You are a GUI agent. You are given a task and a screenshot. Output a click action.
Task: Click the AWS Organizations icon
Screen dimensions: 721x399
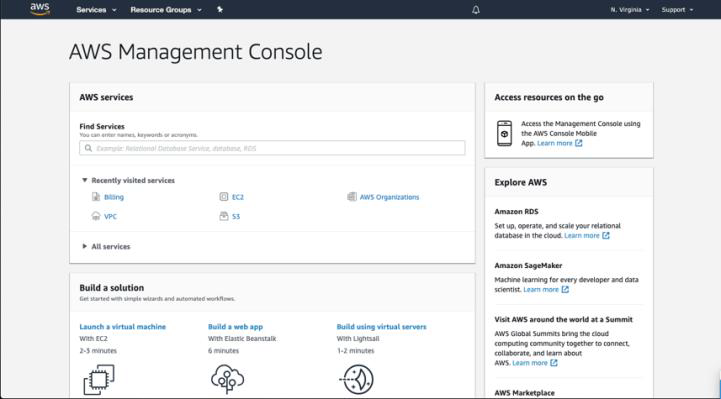[x=352, y=197]
